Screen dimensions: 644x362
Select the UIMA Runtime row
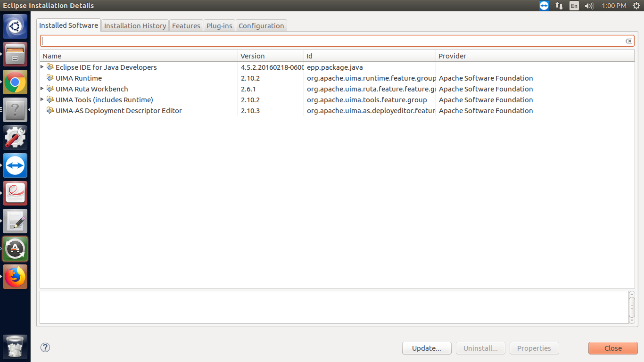[x=337, y=78]
